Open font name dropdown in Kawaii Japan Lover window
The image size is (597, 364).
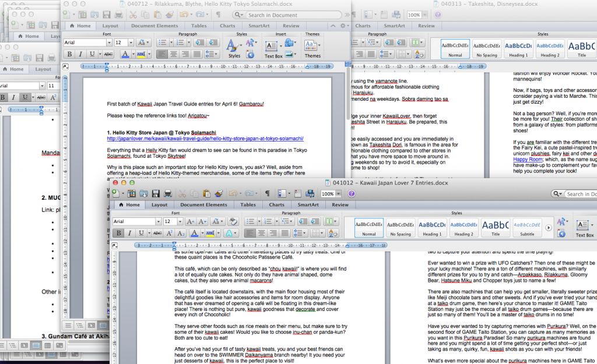click(158, 221)
